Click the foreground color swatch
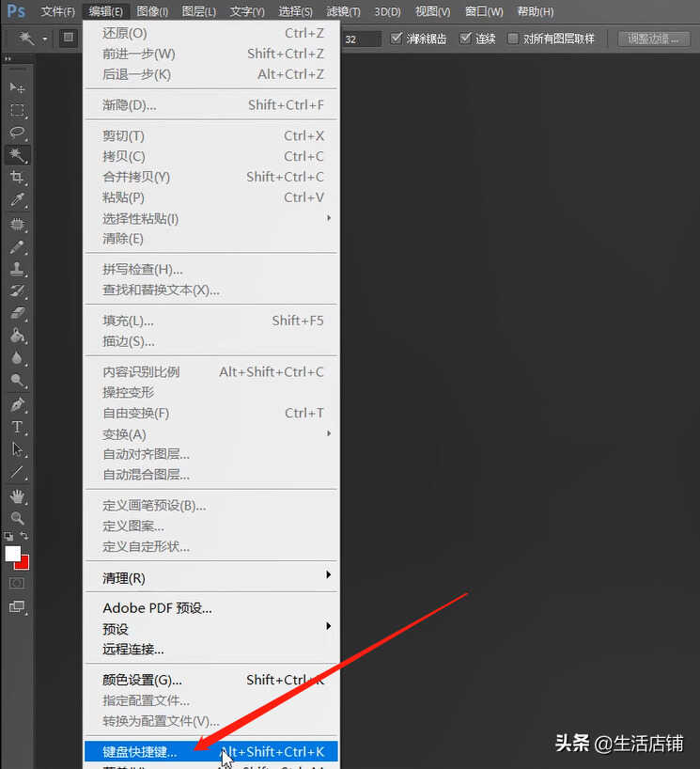 pyautogui.click(x=13, y=554)
